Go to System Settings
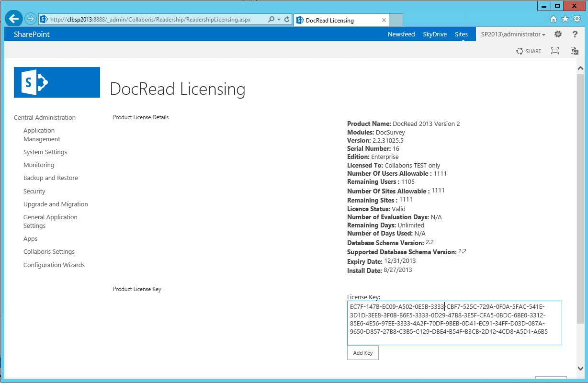588x383 pixels. coord(45,152)
